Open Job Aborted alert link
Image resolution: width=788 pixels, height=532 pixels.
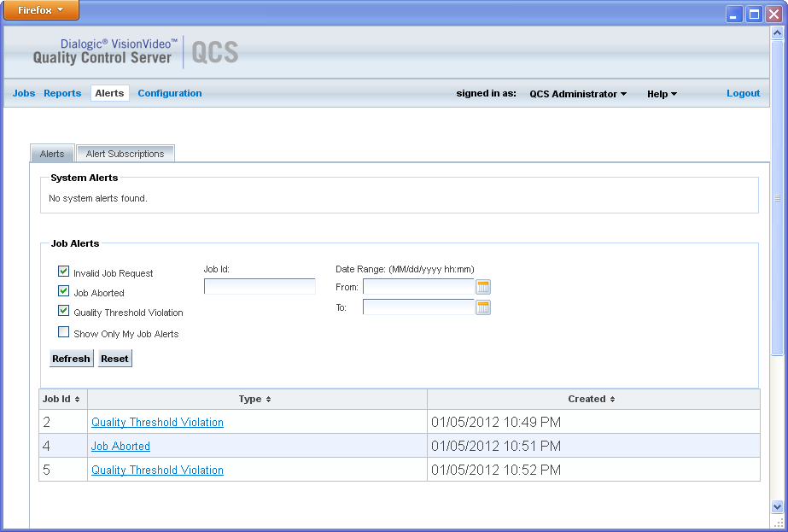[x=120, y=446]
